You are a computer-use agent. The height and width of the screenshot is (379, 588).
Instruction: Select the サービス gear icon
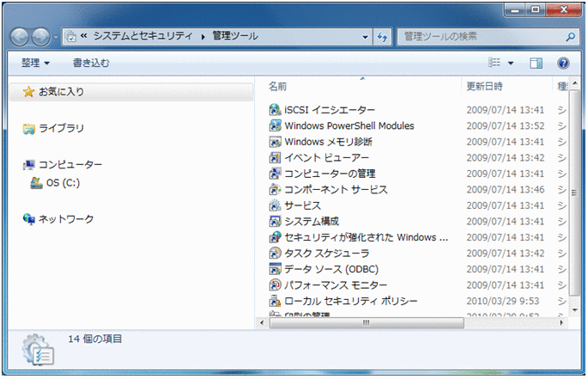(x=275, y=205)
